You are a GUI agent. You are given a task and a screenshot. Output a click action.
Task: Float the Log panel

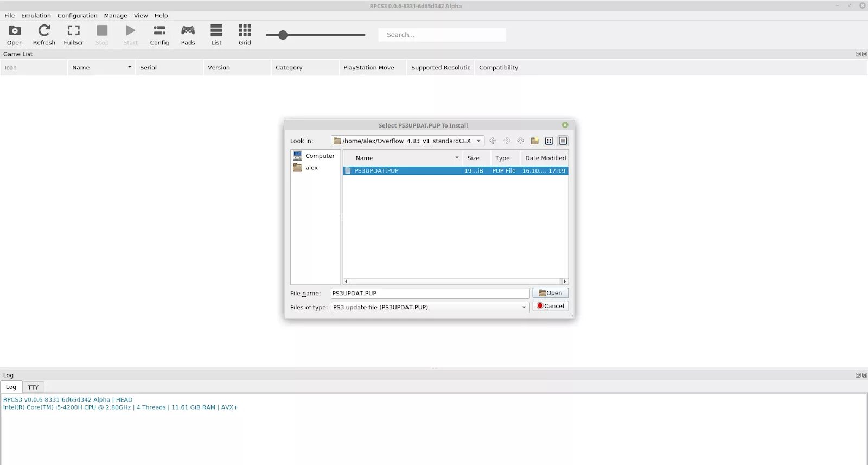(858, 375)
